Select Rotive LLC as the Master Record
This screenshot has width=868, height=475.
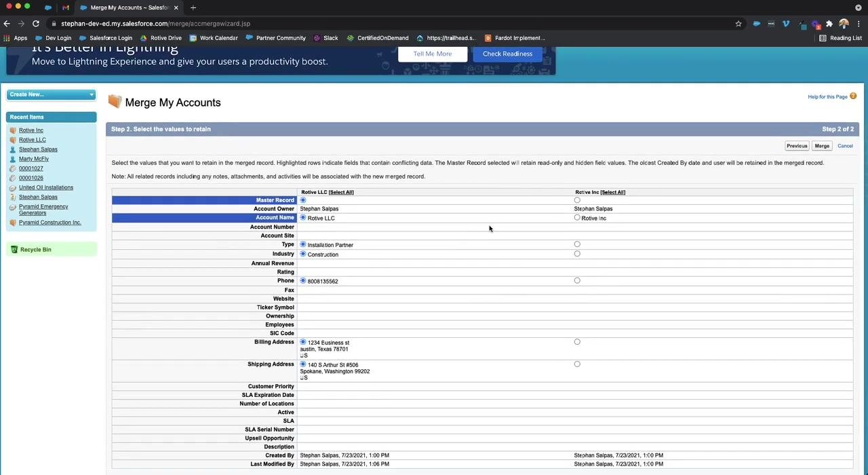click(303, 200)
